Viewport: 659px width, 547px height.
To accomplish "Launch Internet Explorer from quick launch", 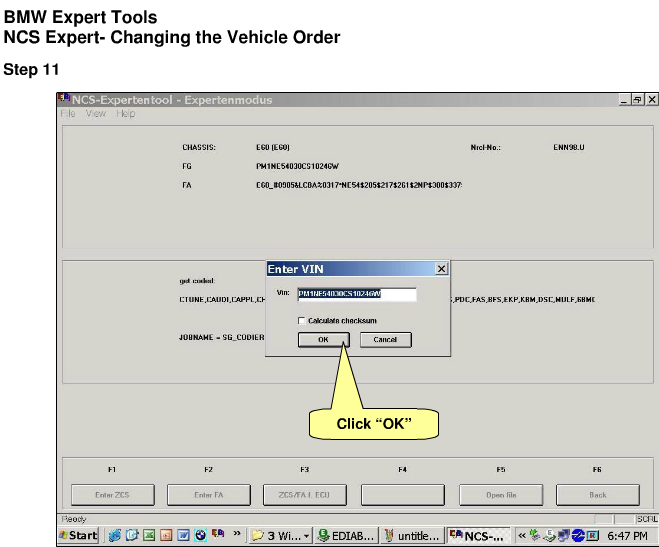I will click(x=115, y=535).
